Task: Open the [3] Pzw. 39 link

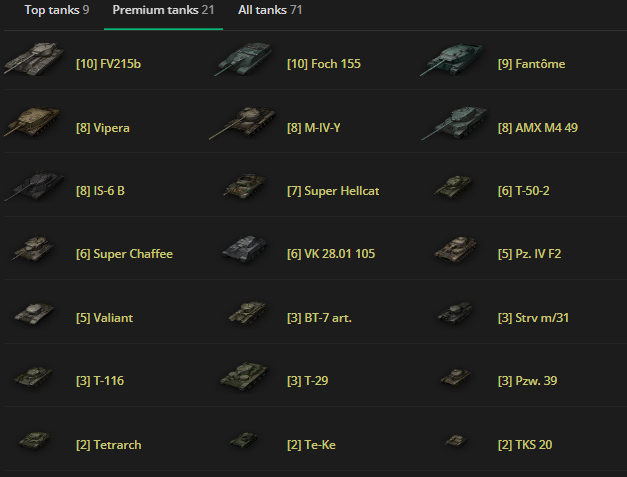Action: (x=527, y=381)
